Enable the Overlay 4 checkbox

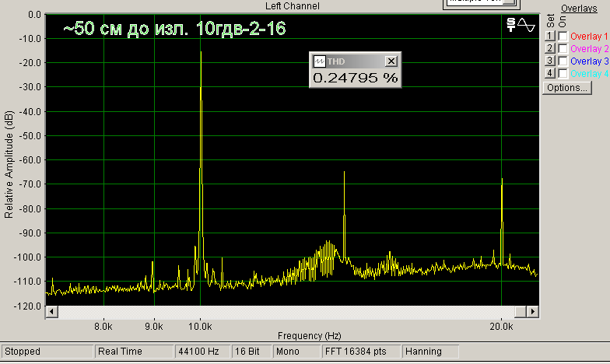[x=563, y=73]
